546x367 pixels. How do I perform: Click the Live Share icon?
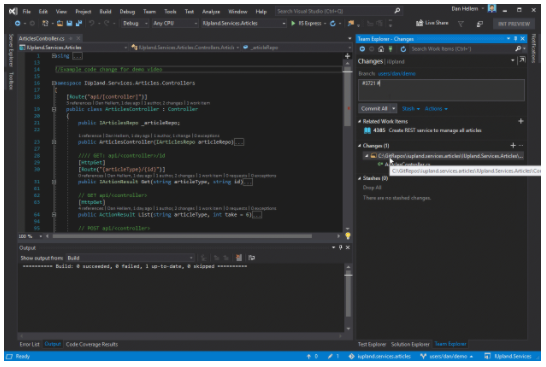[x=419, y=23]
